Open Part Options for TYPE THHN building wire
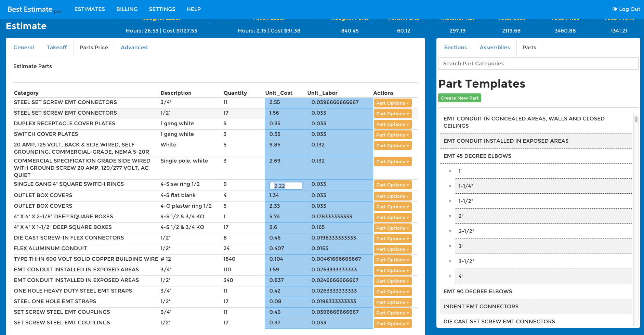Image resolution: width=644 pixels, height=335 pixels. tap(392, 259)
